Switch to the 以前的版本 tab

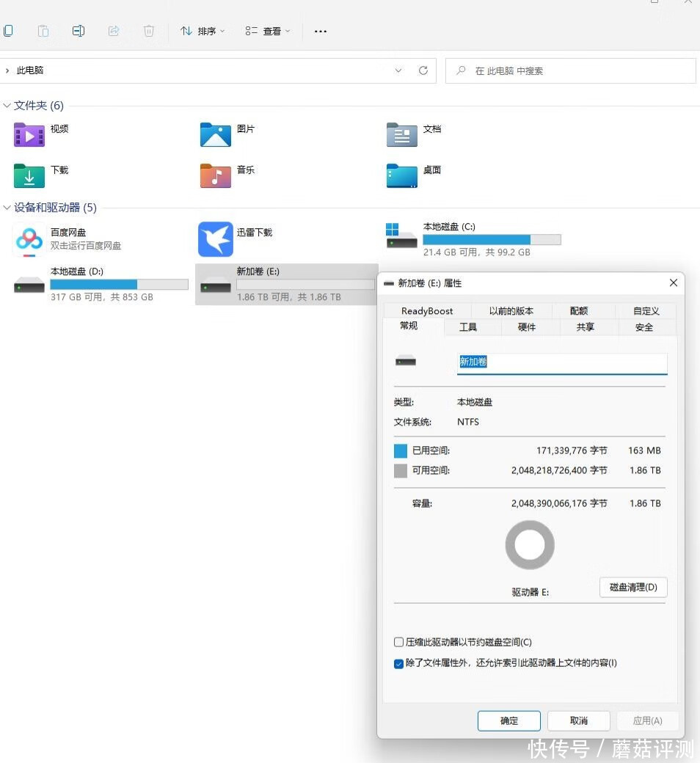(511, 311)
